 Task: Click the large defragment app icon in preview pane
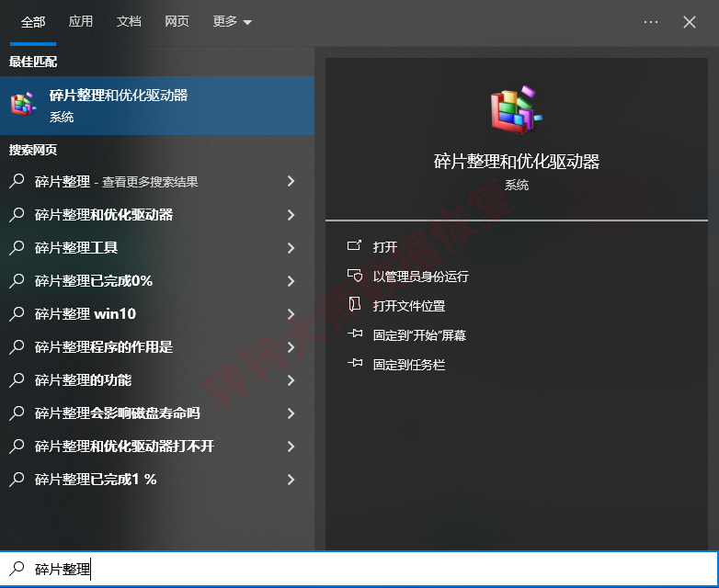pyautogui.click(x=517, y=110)
